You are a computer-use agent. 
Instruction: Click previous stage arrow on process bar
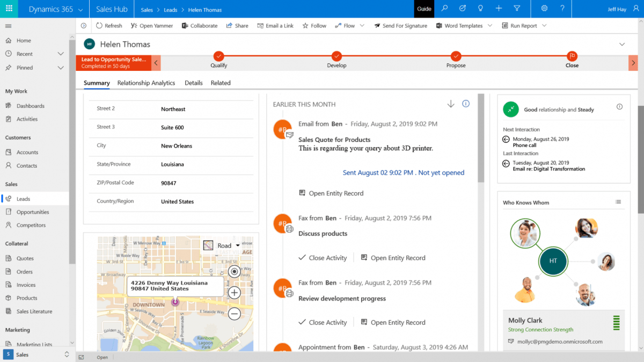click(x=156, y=63)
